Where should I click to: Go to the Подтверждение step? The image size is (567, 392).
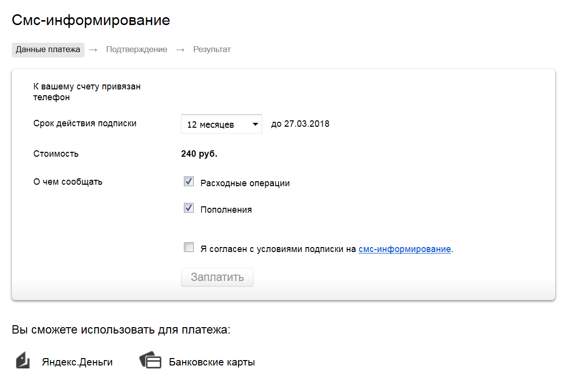[137, 50]
